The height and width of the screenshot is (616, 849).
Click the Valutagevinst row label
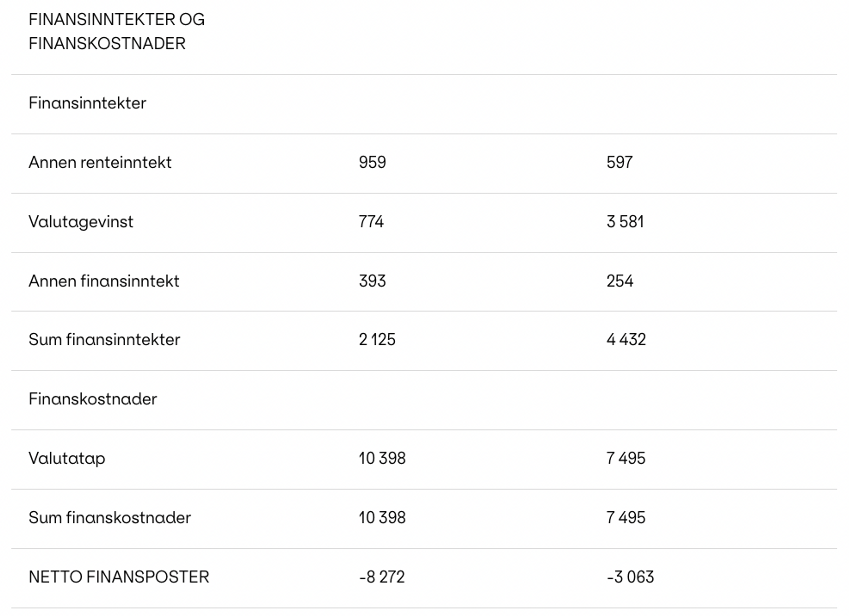[81, 222]
